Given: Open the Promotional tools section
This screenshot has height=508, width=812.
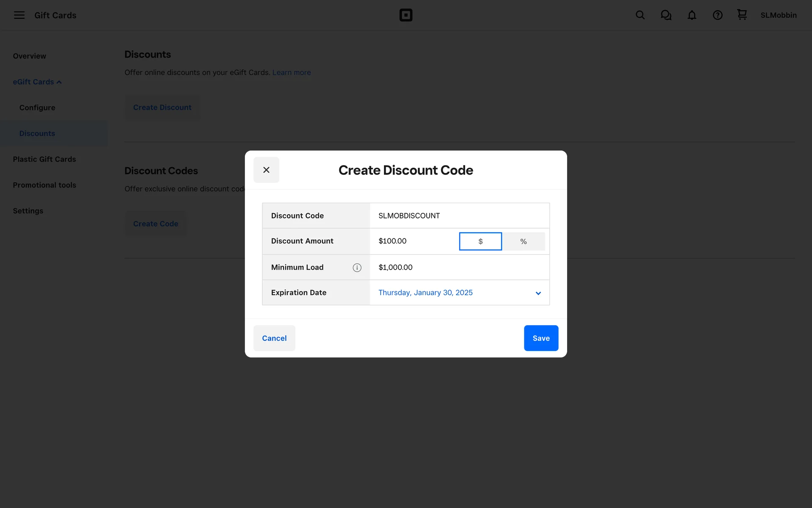Looking at the screenshot, I should click(44, 185).
